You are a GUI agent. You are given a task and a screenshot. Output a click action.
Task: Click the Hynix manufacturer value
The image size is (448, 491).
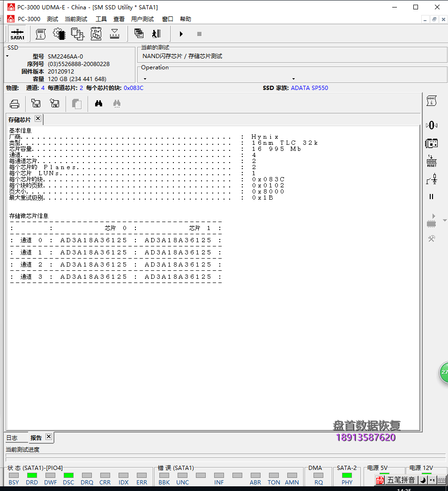pos(265,137)
